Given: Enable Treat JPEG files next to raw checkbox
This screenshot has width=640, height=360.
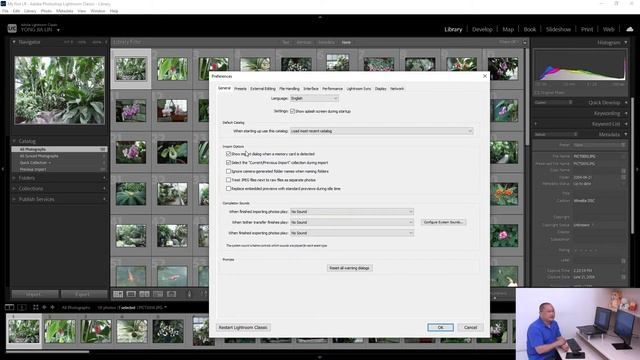Looking at the screenshot, I should 229,180.
